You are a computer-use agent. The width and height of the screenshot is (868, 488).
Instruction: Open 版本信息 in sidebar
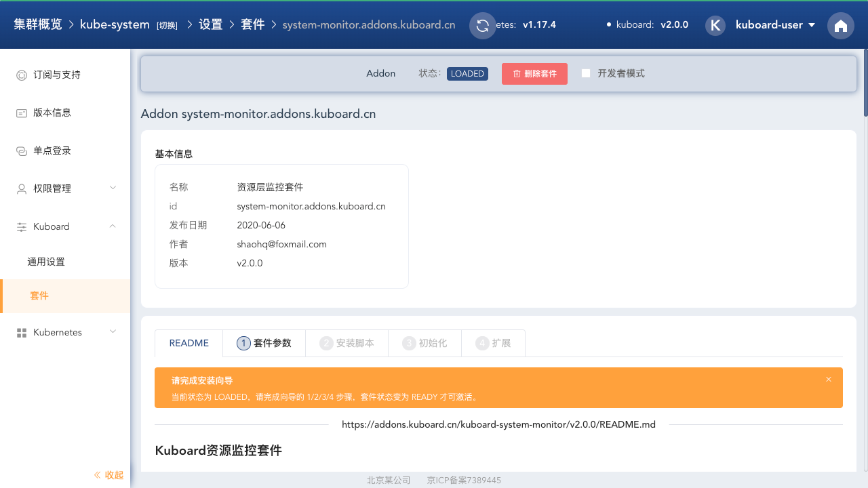[52, 113]
